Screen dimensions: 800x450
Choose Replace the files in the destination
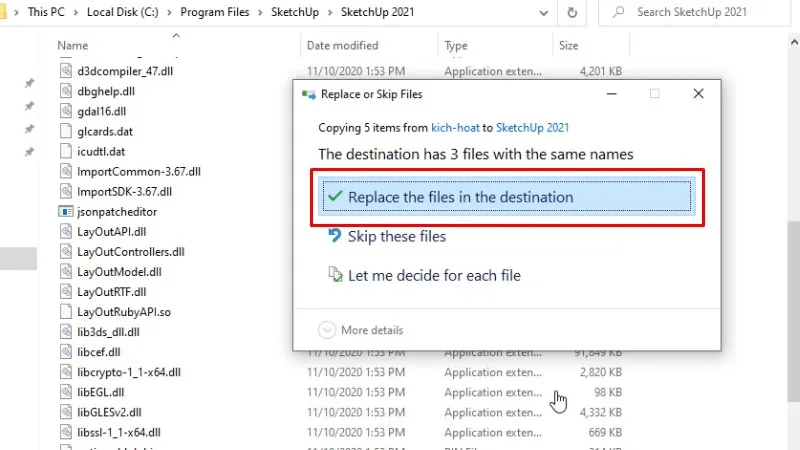point(460,197)
